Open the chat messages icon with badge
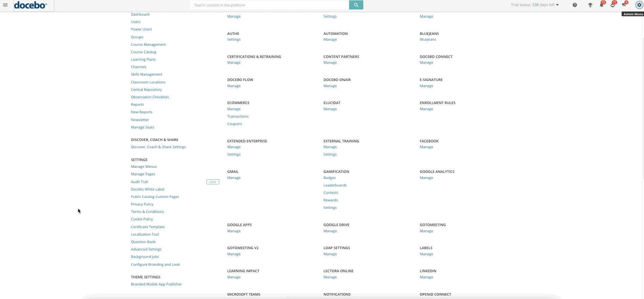644x299 pixels. 624,5
